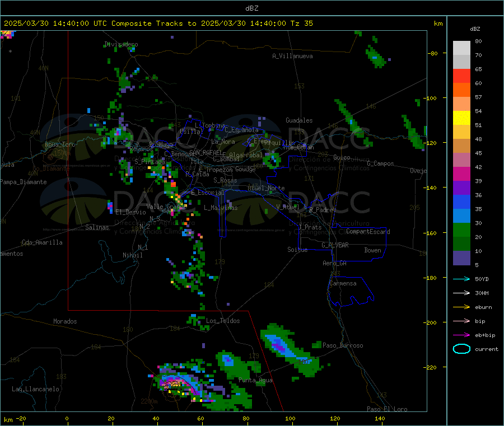Click the 'J_Prats' map label

tap(310, 227)
